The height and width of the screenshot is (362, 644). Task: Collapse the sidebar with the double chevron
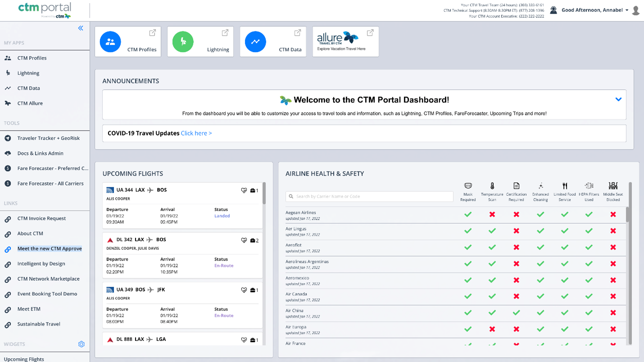[81, 28]
